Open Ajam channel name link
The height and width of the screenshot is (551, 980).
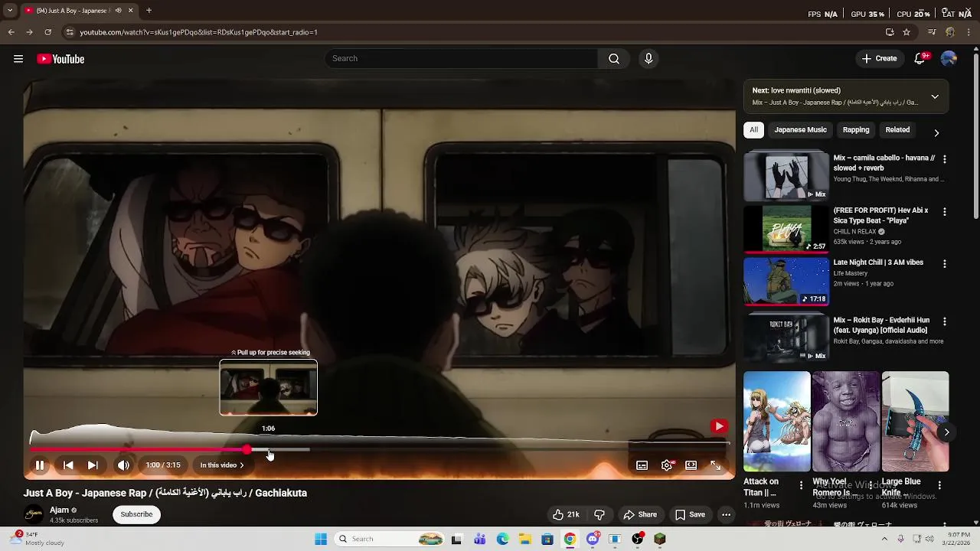(59, 510)
